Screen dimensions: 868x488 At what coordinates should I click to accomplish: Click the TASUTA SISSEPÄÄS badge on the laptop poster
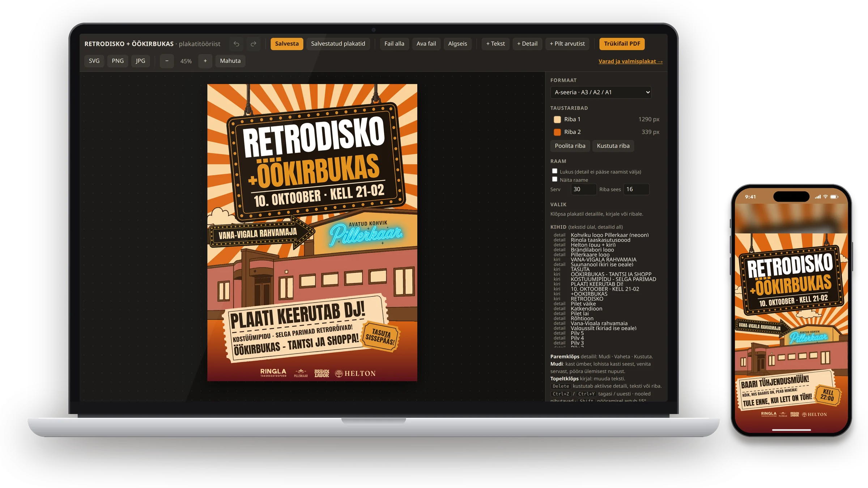pyautogui.click(x=381, y=337)
